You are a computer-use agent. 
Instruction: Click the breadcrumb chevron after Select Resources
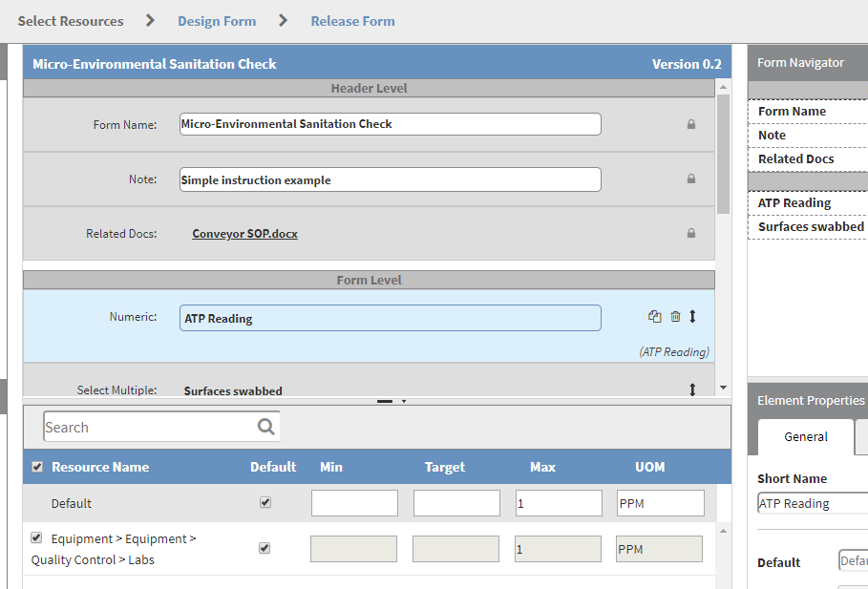[x=150, y=20]
